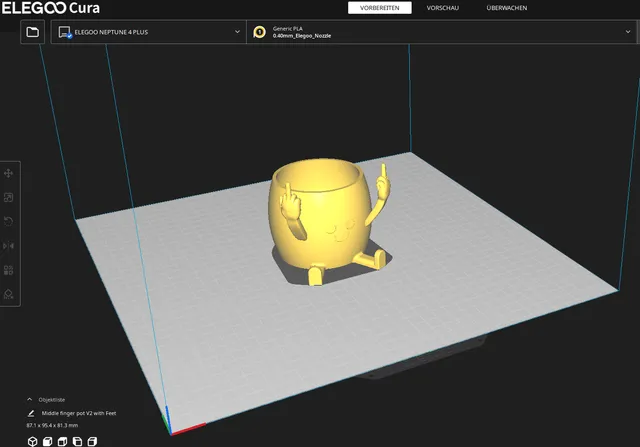Open Per Model Settings tool
The height and width of the screenshot is (447, 640).
tap(8, 270)
